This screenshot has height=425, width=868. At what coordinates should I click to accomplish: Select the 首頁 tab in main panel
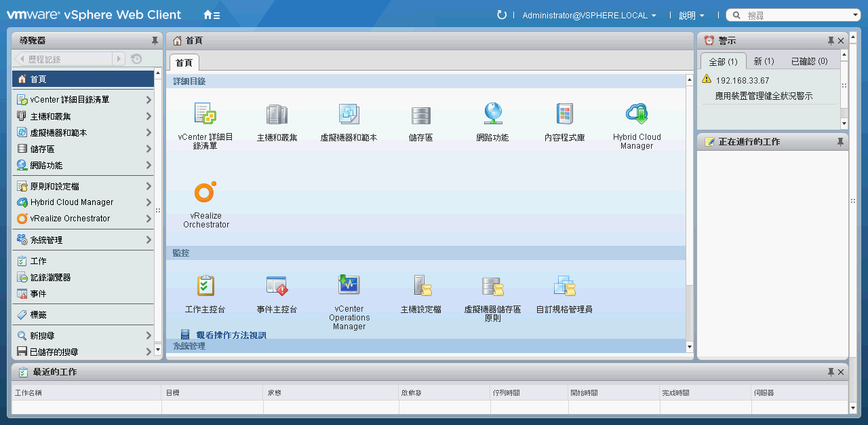click(184, 62)
